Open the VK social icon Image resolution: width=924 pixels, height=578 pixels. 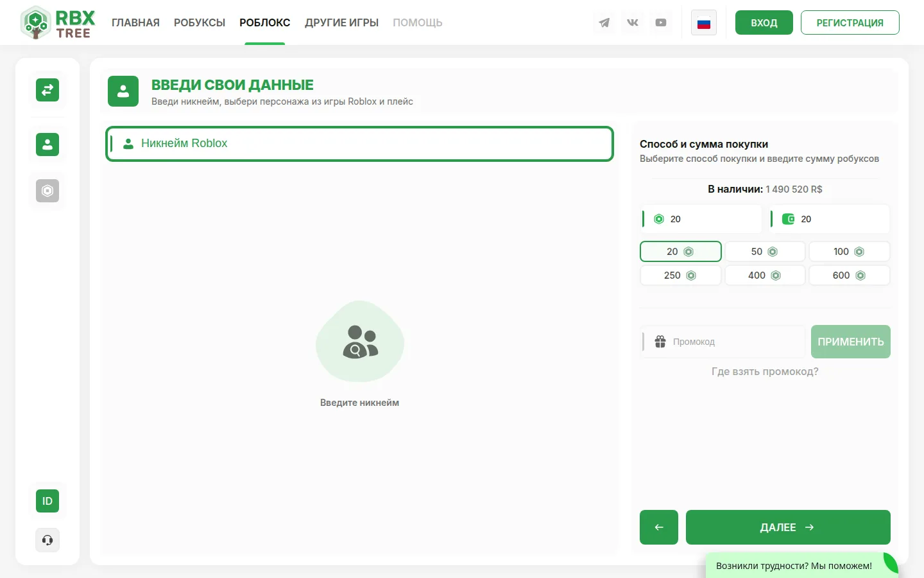pyautogui.click(x=633, y=23)
